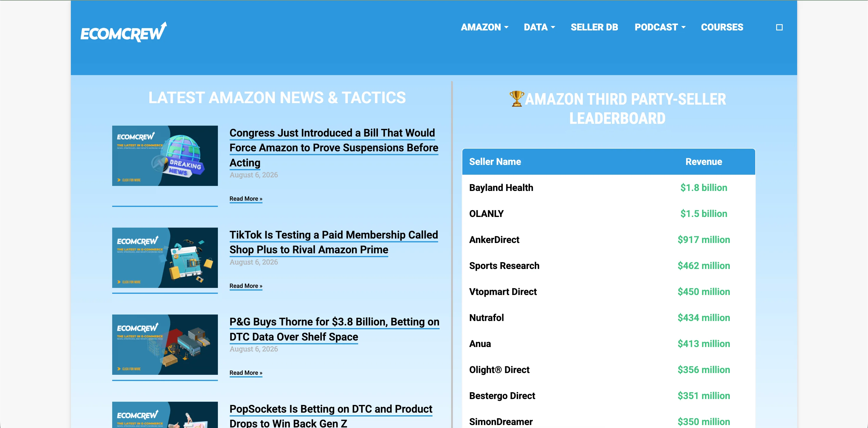Open the PopSockets article thumbnail

(165, 415)
